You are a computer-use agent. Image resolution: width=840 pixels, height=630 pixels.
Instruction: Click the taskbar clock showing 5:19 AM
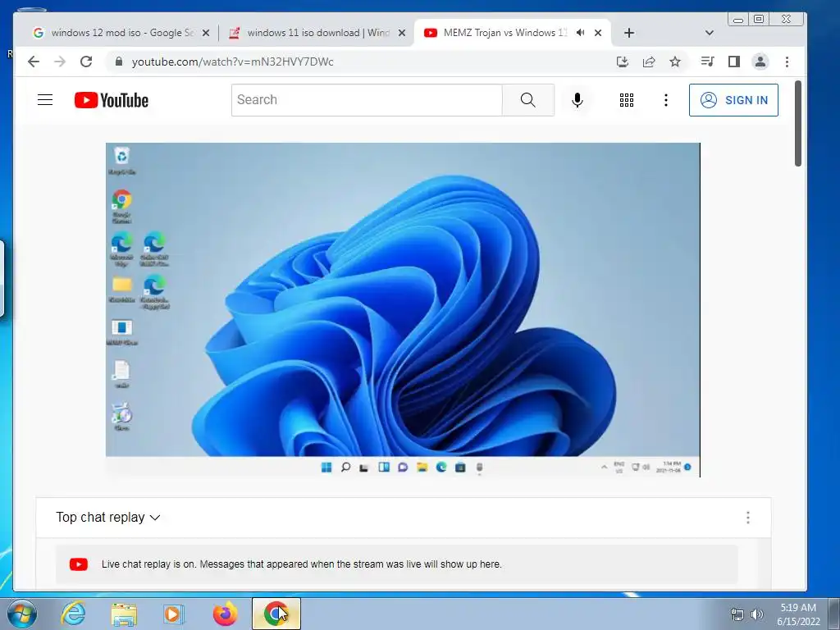pos(798,614)
